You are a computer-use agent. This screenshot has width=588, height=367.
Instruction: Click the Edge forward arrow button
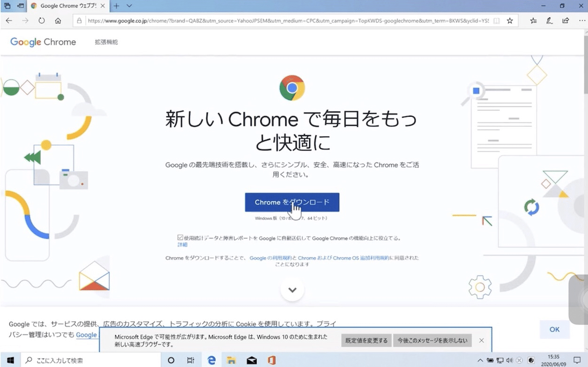pos(25,21)
